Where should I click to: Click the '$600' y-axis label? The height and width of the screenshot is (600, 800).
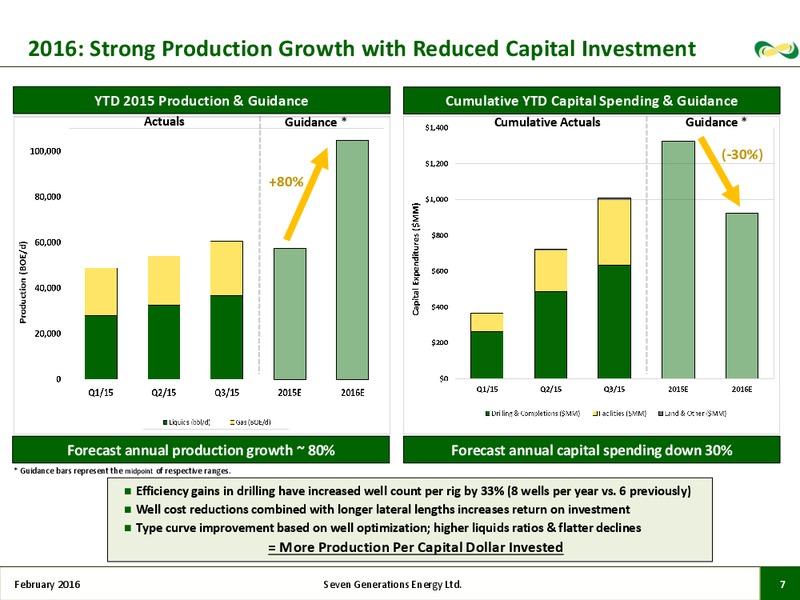pos(440,271)
